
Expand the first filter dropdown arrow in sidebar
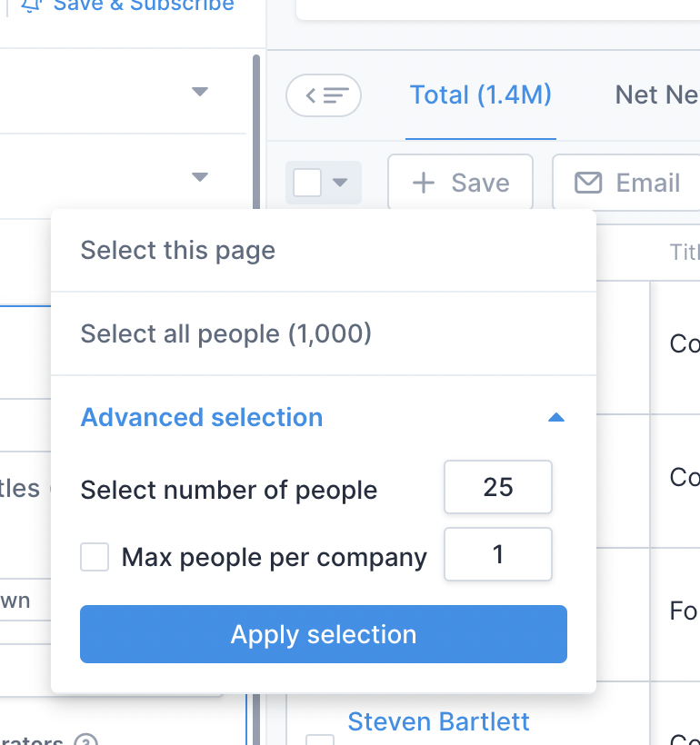click(200, 91)
